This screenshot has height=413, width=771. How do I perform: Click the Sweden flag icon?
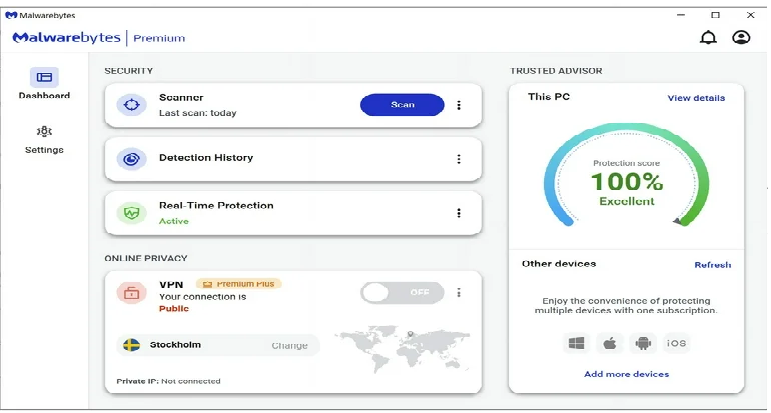131,345
